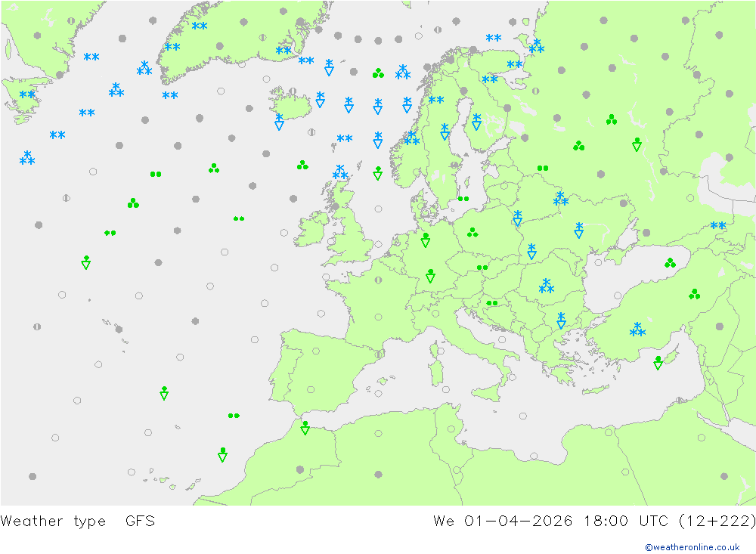Click snow shower symbol over Bulgaria
756x554 pixels.
click(561, 320)
